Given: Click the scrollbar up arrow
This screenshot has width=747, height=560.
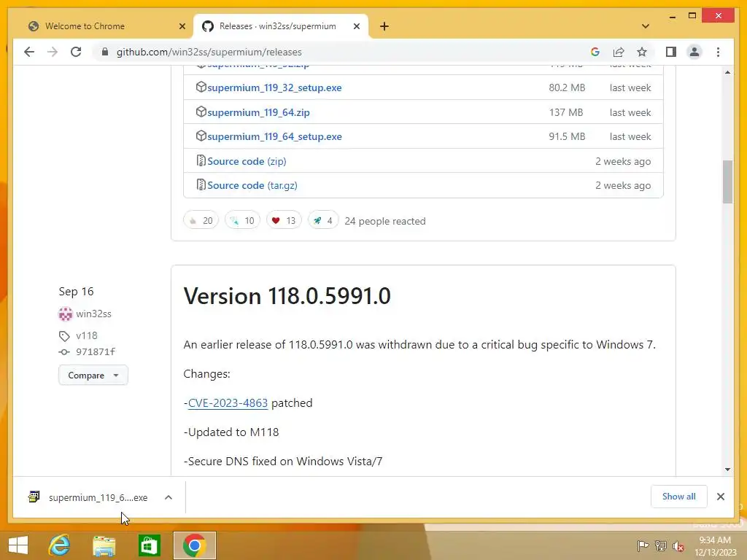Looking at the screenshot, I should click(x=727, y=72).
